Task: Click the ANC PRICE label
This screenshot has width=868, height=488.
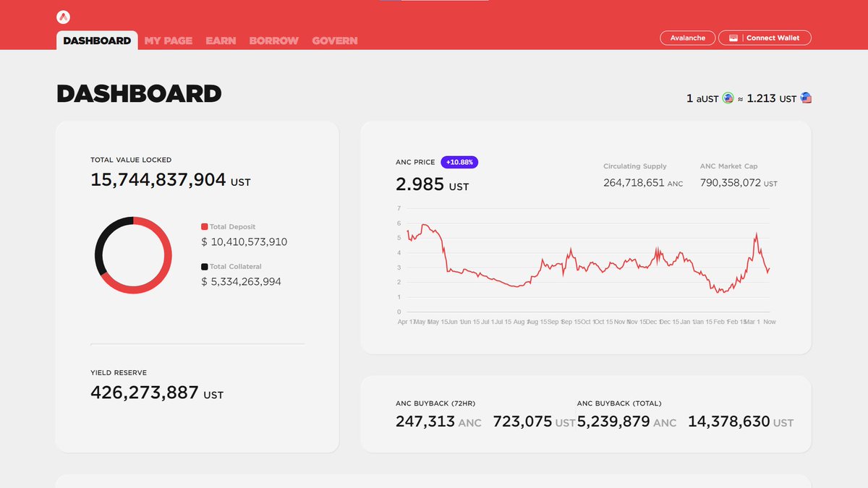Action: 415,163
